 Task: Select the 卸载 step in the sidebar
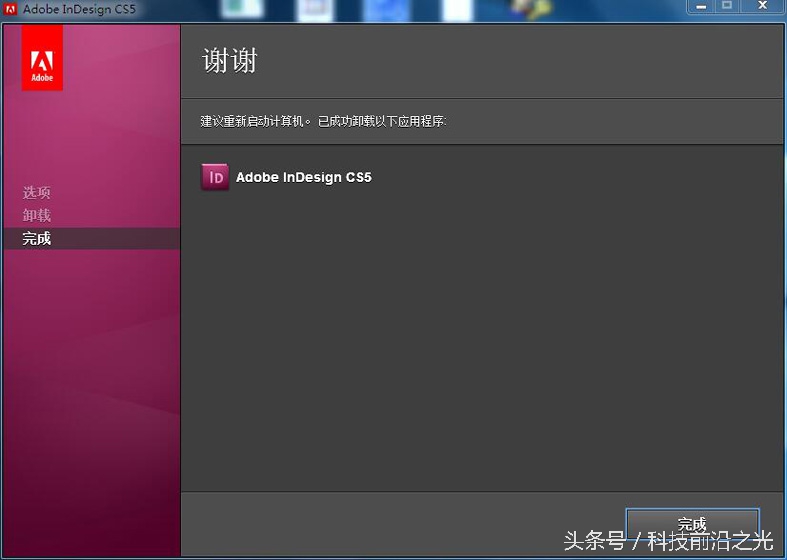pos(36,216)
